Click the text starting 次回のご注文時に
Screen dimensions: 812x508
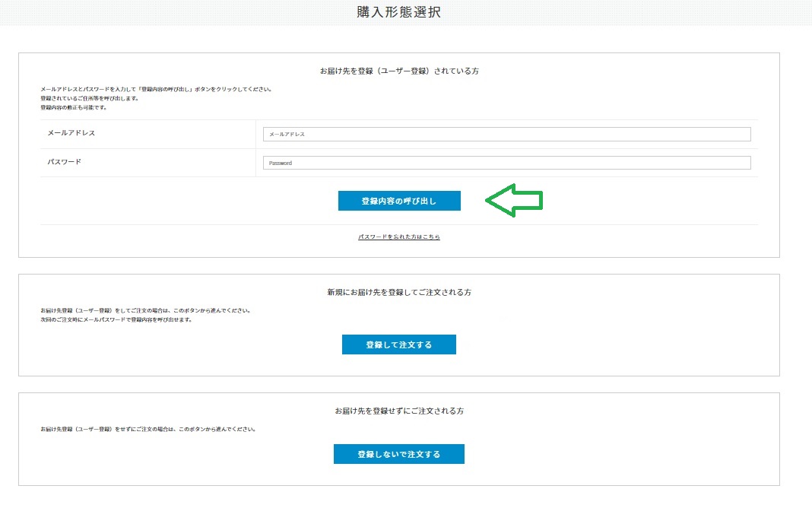[116, 319]
